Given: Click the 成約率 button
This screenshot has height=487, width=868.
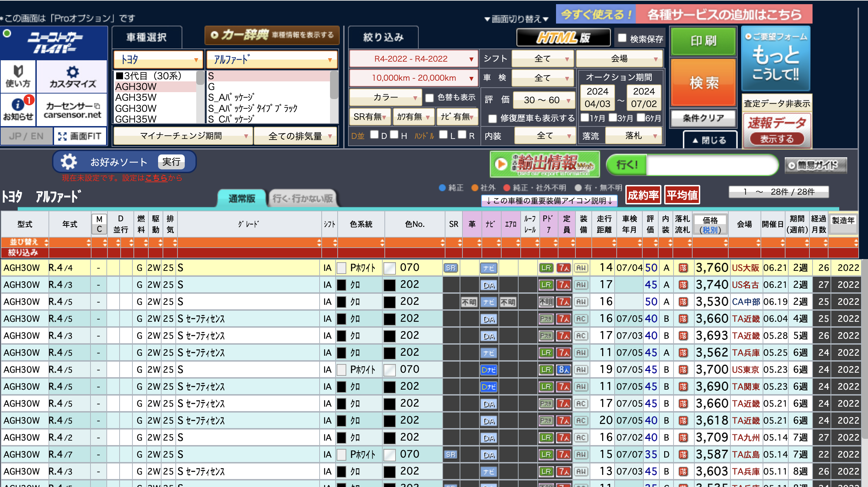Looking at the screenshot, I should (x=643, y=195).
